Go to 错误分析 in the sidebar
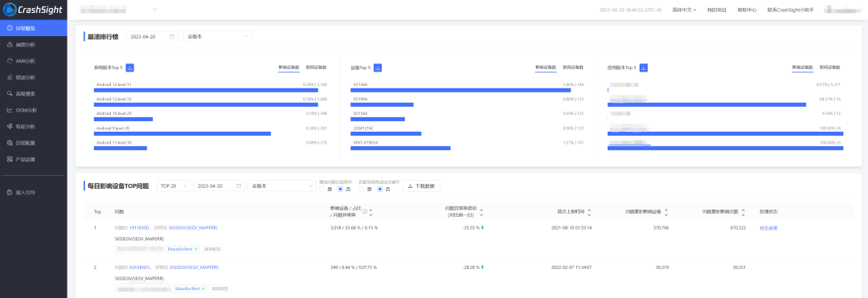868x298 pixels. click(33, 77)
